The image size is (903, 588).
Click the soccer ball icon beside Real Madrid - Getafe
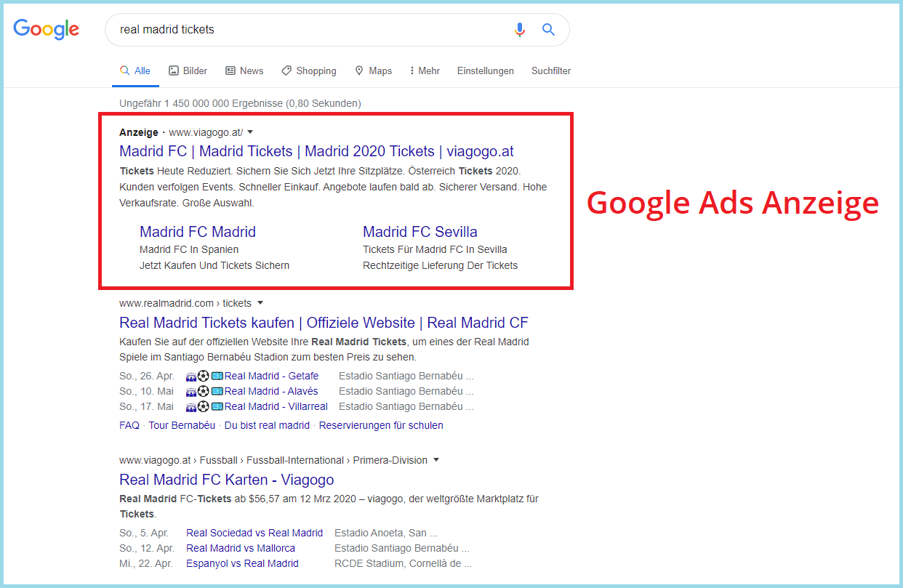tap(202, 376)
